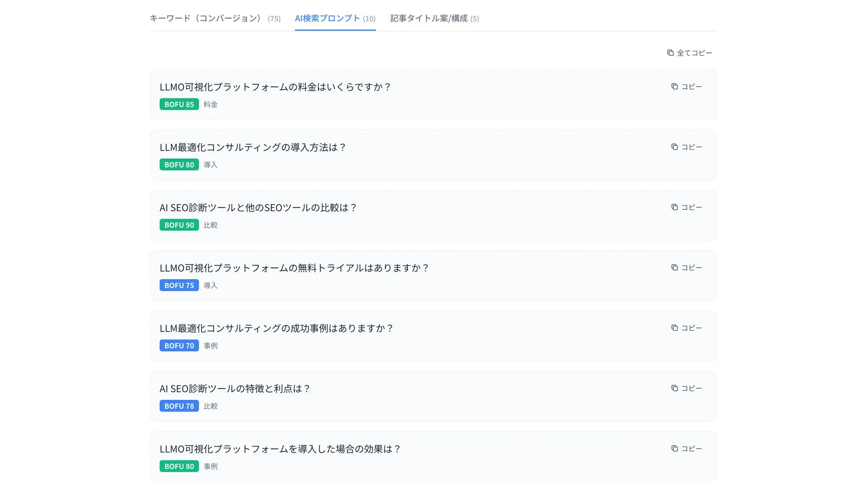Click the 全てコピー button
This screenshot has width=868, height=488.
point(690,53)
